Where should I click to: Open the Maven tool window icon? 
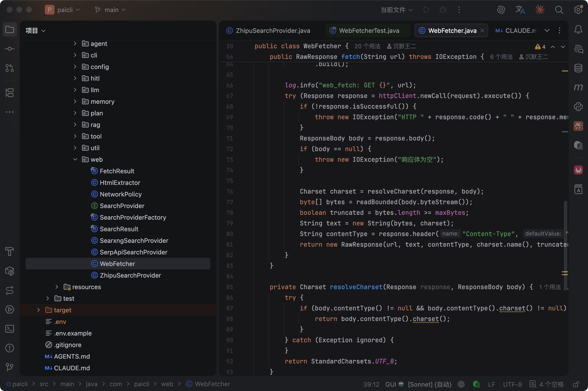coord(578,87)
